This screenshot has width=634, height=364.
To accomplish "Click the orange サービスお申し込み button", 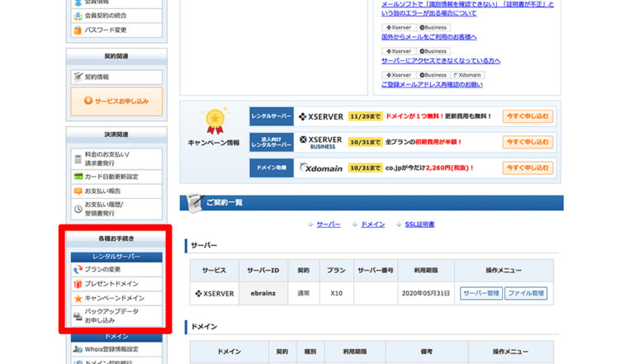I will tap(116, 101).
